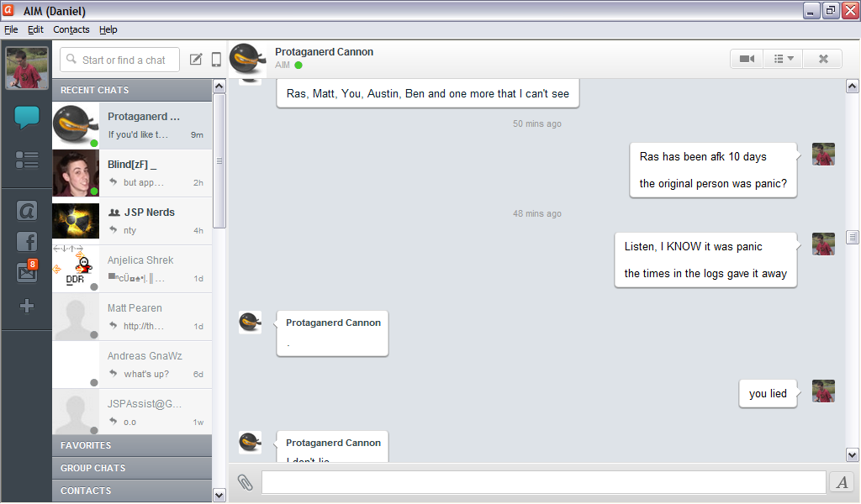This screenshot has height=504, width=861.
Task: Click the conversation scrollbar thumb
Action: [x=853, y=238]
